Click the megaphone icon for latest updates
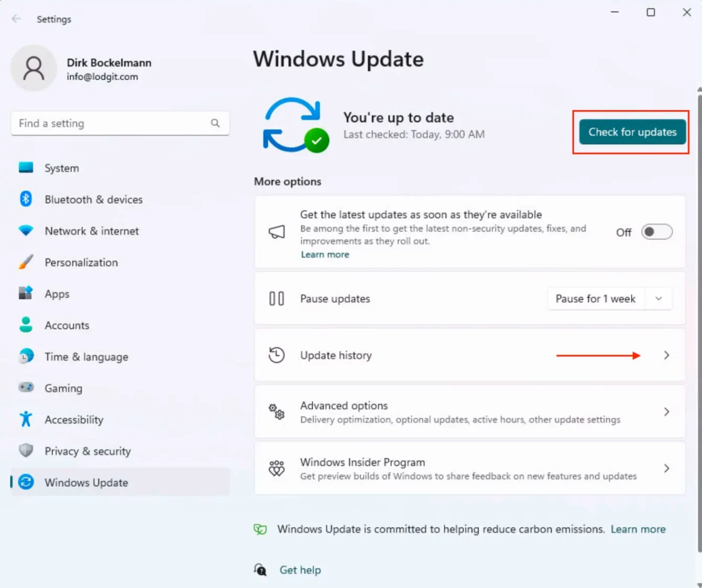Image resolution: width=702 pixels, height=588 pixels. (x=277, y=232)
